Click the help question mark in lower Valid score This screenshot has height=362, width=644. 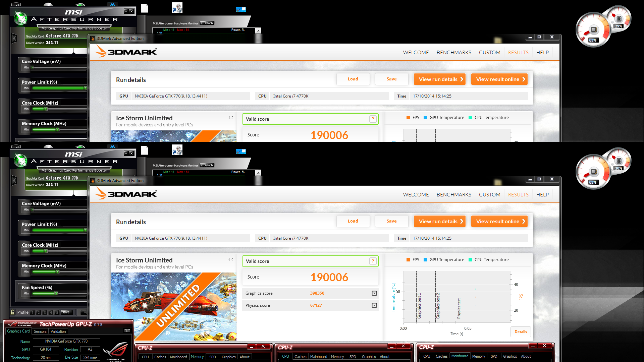pos(373,261)
